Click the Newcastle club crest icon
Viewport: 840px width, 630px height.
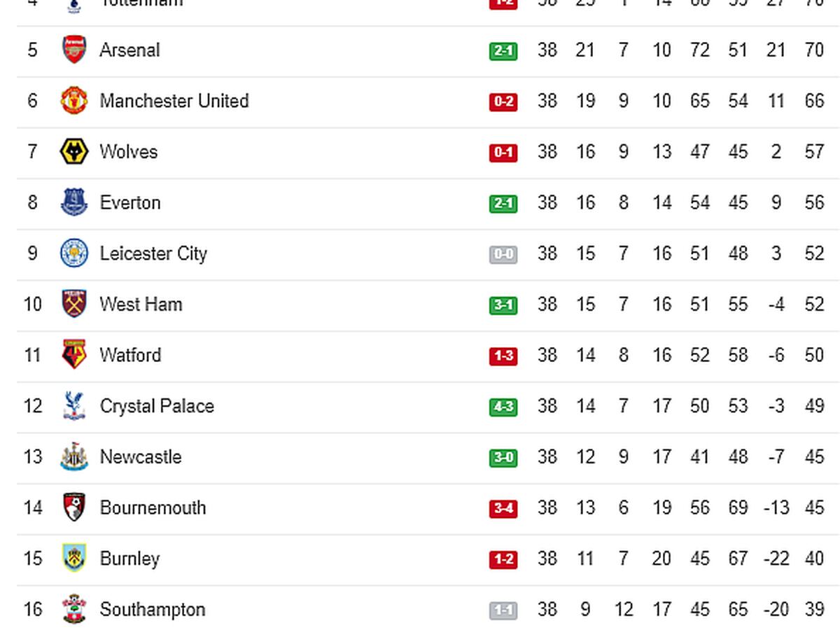click(x=73, y=457)
